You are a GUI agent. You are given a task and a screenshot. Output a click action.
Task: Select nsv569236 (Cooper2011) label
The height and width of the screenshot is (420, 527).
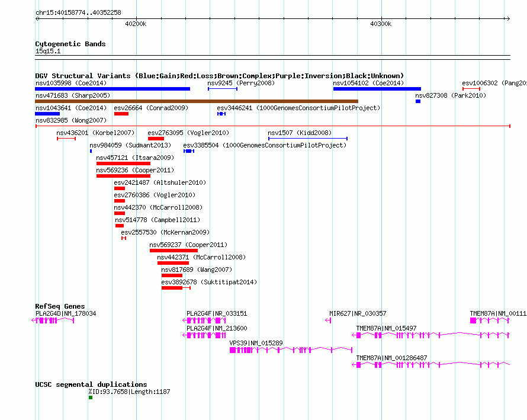135,170
